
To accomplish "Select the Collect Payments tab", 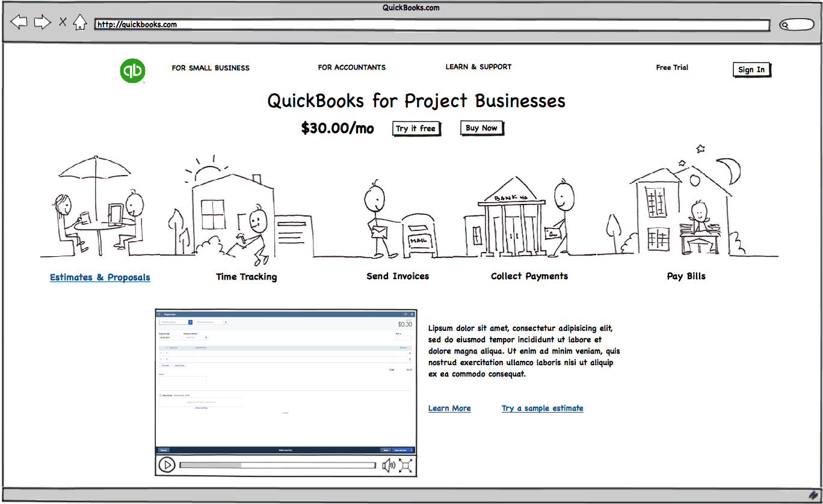I will (529, 276).
